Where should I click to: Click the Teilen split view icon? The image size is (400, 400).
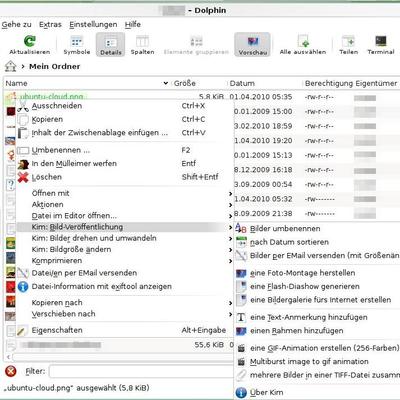coord(348,41)
